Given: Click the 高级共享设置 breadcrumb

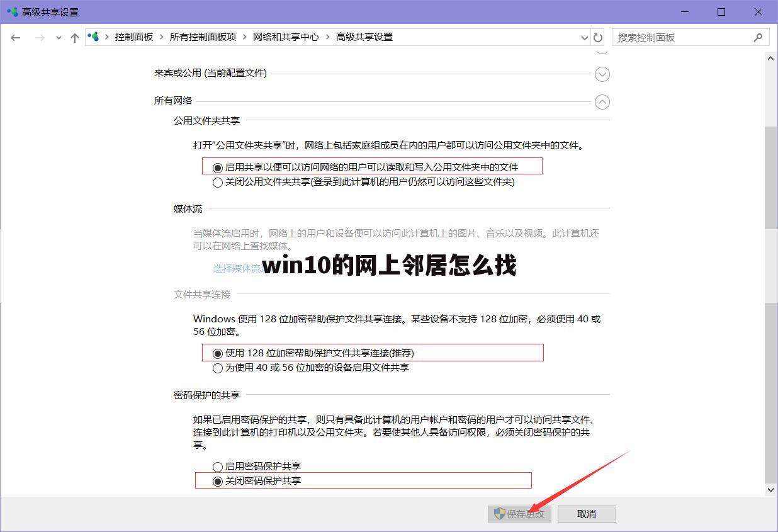Looking at the screenshot, I should pyautogui.click(x=364, y=37).
